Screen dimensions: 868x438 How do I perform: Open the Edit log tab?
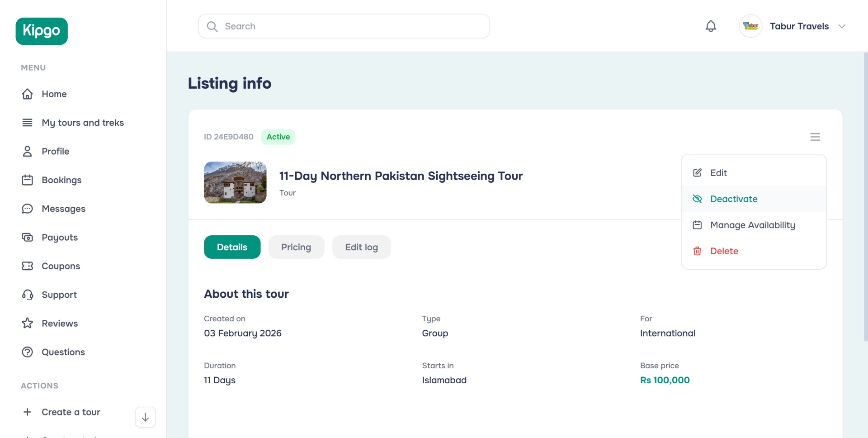pyautogui.click(x=361, y=247)
